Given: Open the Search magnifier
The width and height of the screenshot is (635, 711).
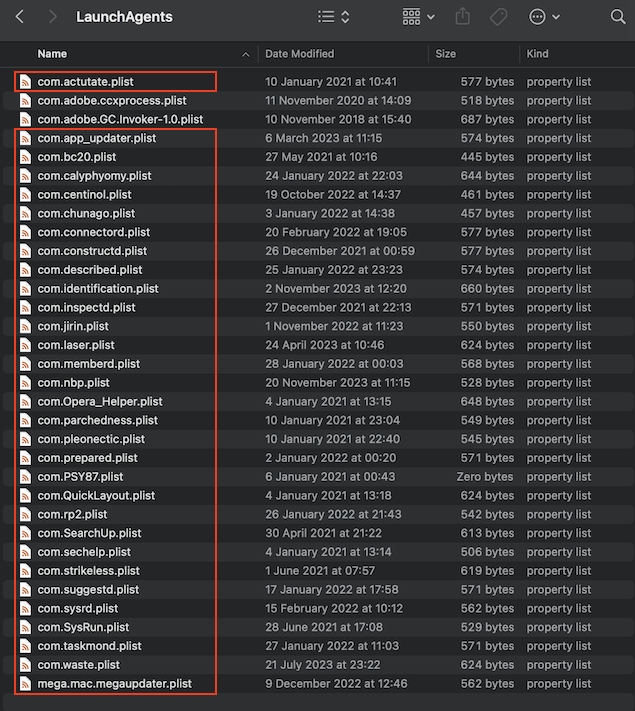Looking at the screenshot, I should pyautogui.click(x=618, y=17).
